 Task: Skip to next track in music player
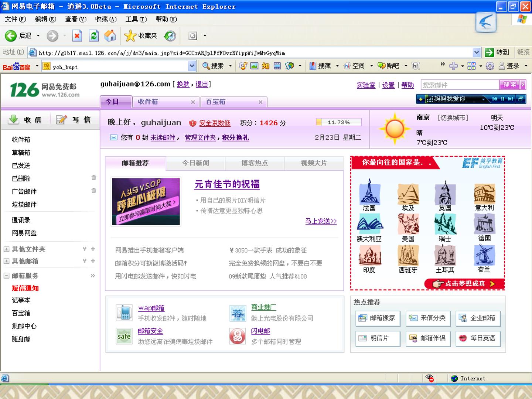point(511,99)
